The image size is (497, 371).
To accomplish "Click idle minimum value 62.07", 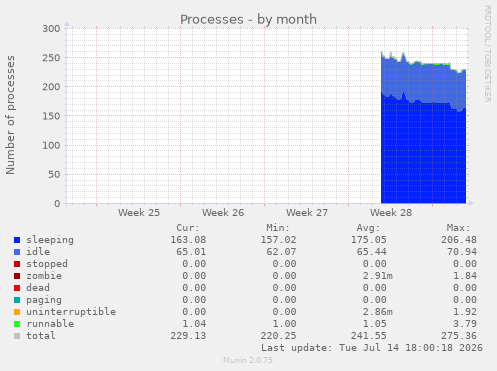I will (x=281, y=252).
